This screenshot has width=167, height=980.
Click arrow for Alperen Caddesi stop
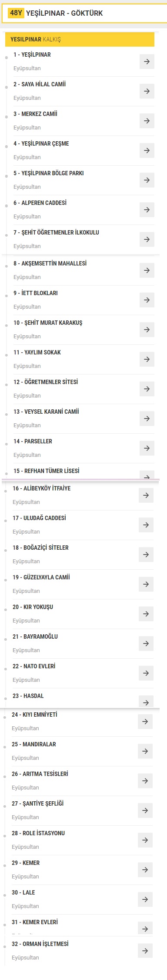[x=147, y=210]
